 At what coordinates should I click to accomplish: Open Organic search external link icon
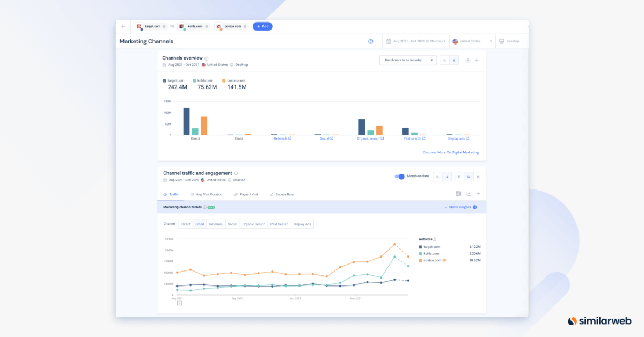[x=383, y=138]
